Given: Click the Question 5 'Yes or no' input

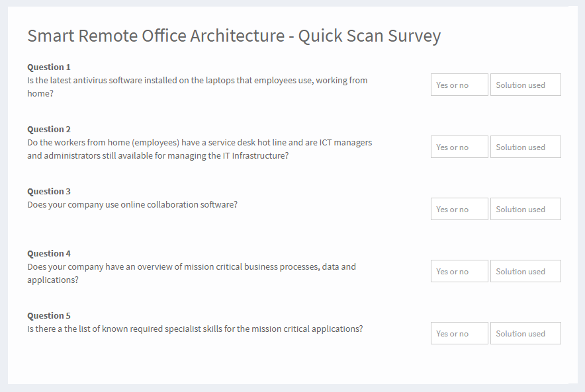Looking at the screenshot, I should pos(459,333).
